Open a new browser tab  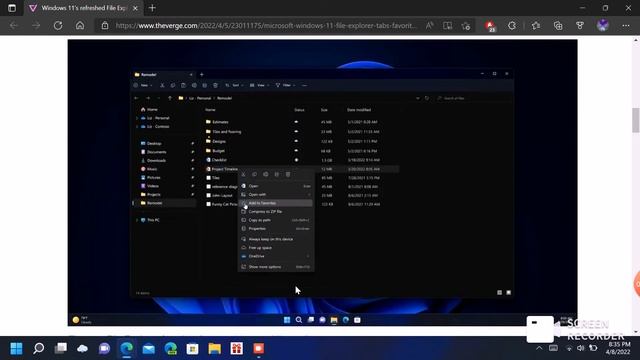point(152,8)
